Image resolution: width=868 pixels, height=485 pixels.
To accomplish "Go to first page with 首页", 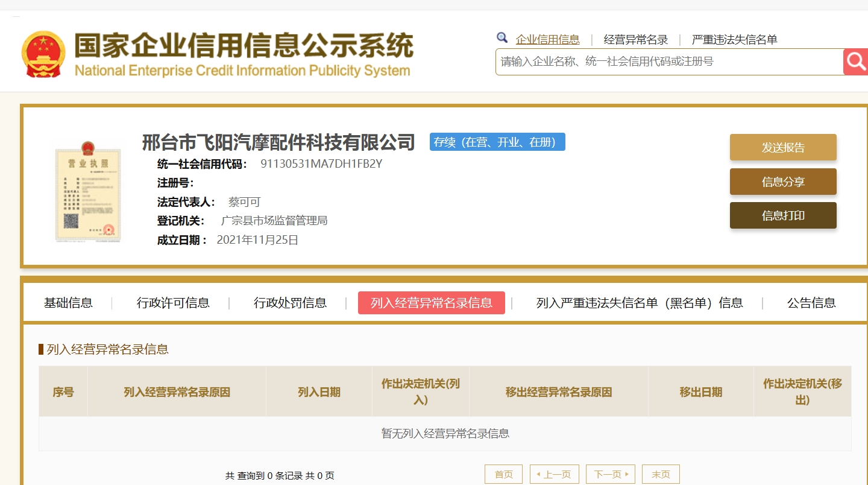I will pyautogui.click(x=503, y=475).
